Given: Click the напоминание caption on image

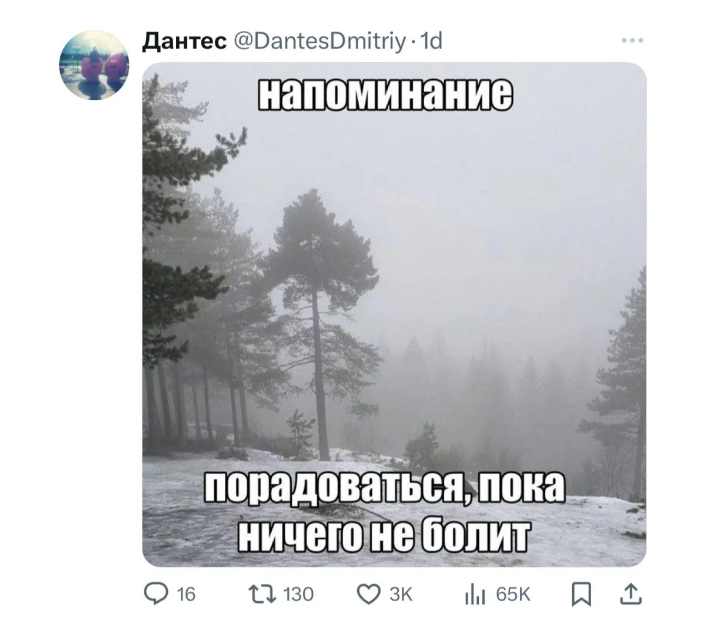Looking at the screenshot, I should click(385, 94).
